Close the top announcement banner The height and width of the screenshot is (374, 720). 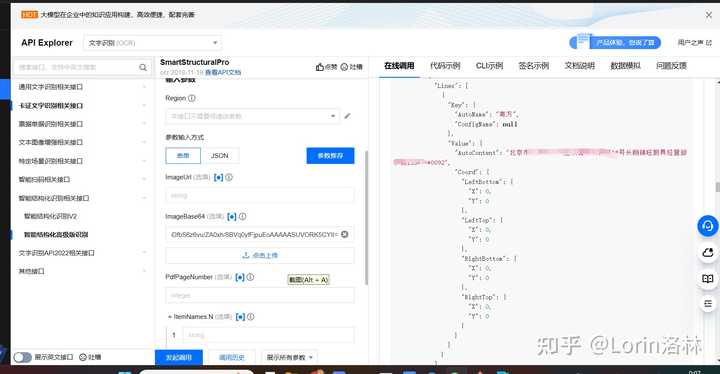click(709, 15)
